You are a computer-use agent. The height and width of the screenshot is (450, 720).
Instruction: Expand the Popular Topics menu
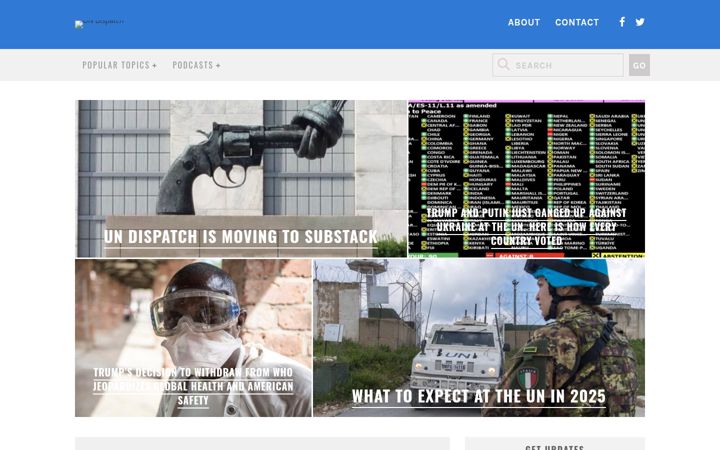coord(119,65)
